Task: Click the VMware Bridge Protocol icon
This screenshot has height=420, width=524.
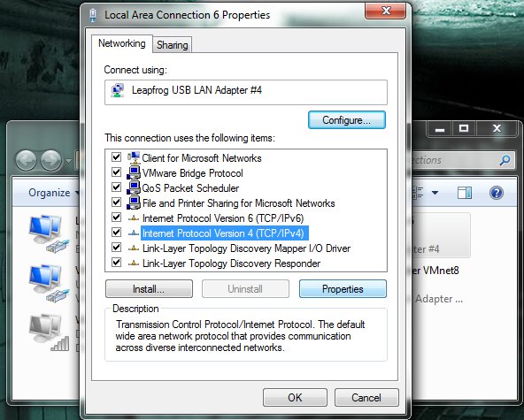Action: [x=134, y=173]
